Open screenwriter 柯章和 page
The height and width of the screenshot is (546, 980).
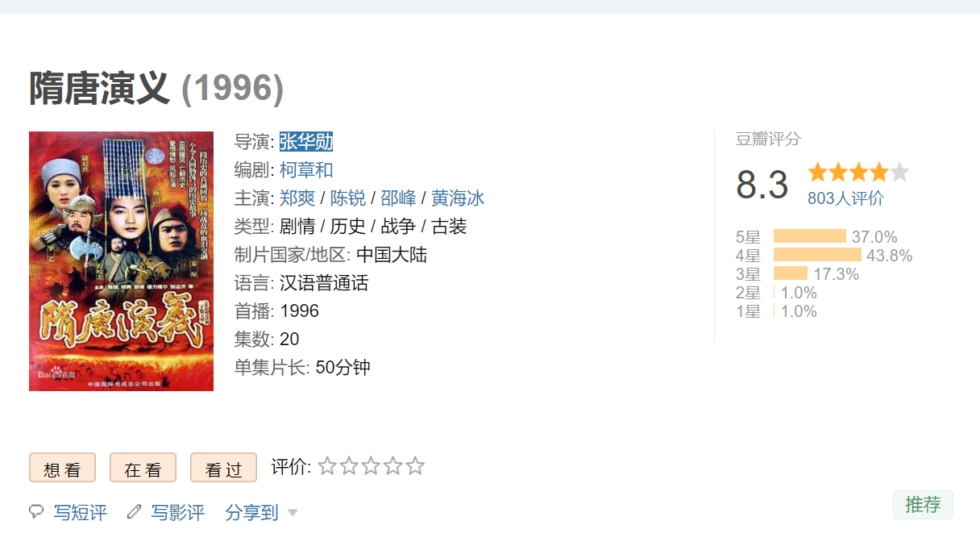pos(306,170)
